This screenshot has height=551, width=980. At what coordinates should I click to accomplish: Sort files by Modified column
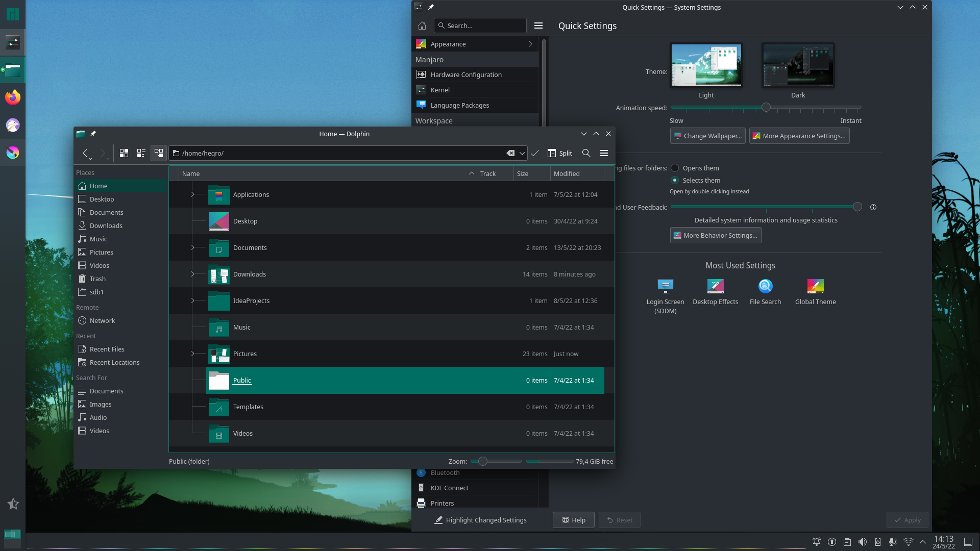tap(577, 173)
